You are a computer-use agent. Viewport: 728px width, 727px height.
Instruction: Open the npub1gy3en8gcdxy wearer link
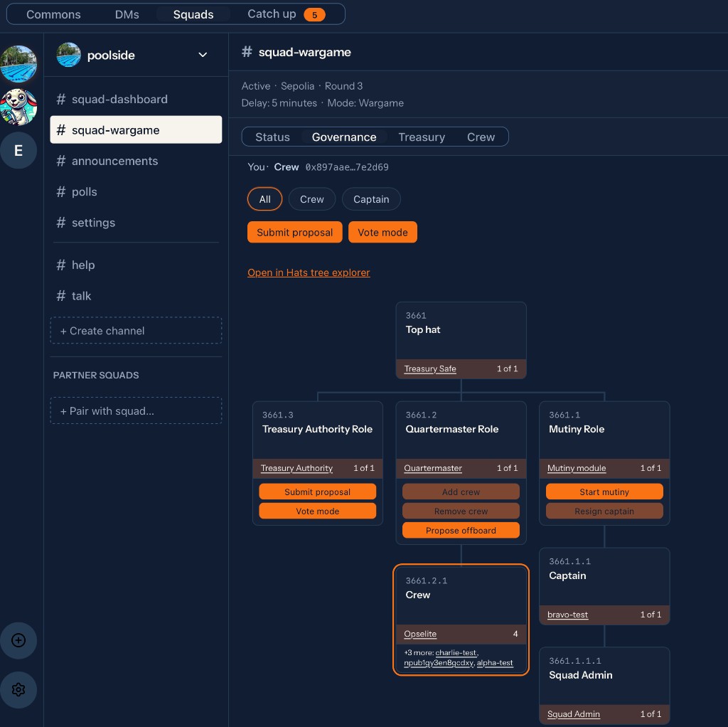click(x=439, y=663)
